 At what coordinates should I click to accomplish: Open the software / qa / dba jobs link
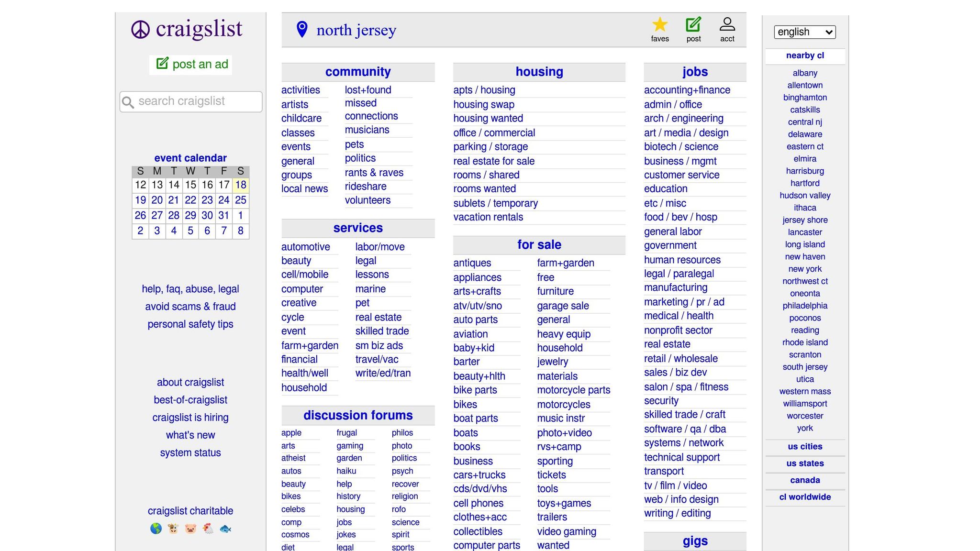685,429
